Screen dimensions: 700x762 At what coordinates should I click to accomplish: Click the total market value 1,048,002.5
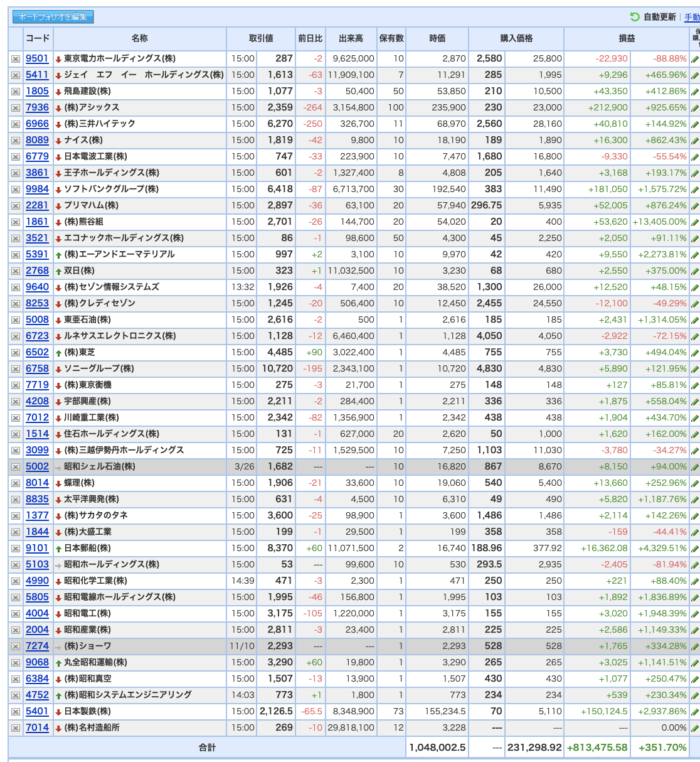click(438, 748)
